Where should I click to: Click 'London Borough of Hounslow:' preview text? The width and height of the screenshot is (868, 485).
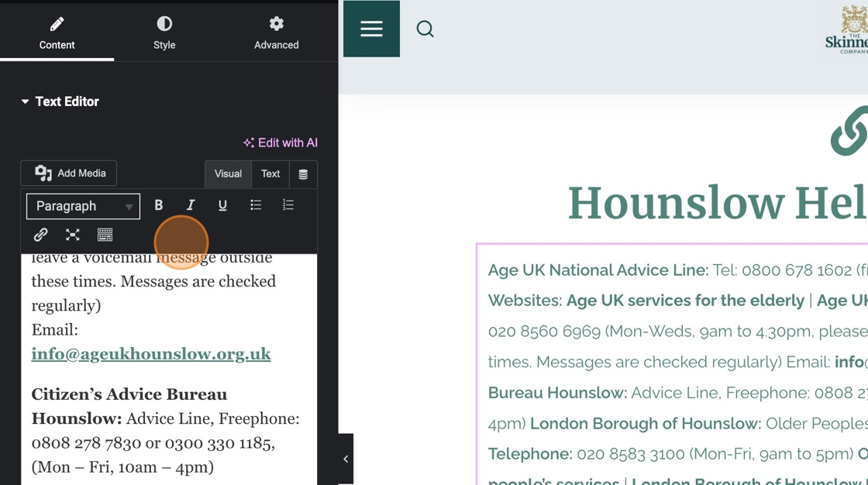(x=646, y=424)
